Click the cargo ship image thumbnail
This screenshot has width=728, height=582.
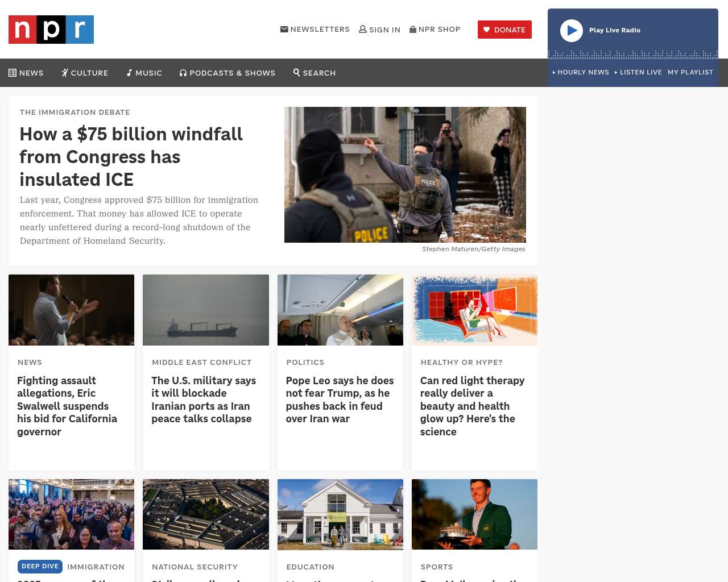click(205, 310)
